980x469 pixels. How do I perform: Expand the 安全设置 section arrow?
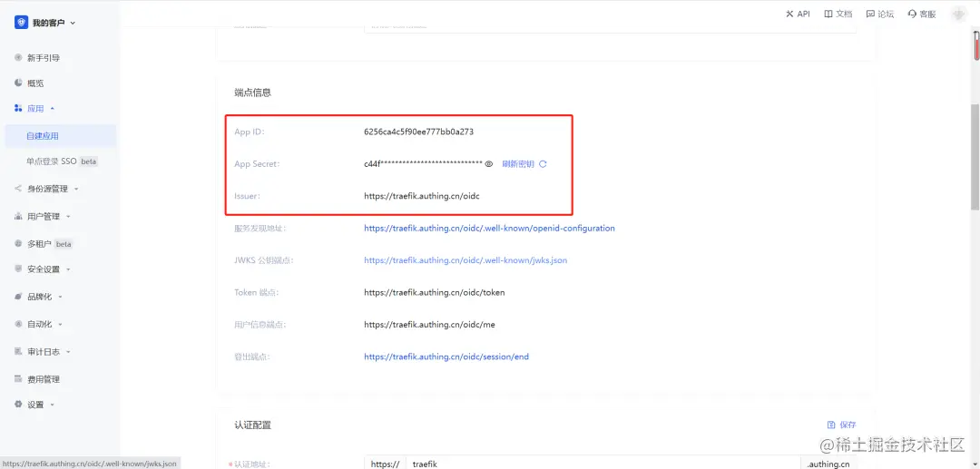68,269
